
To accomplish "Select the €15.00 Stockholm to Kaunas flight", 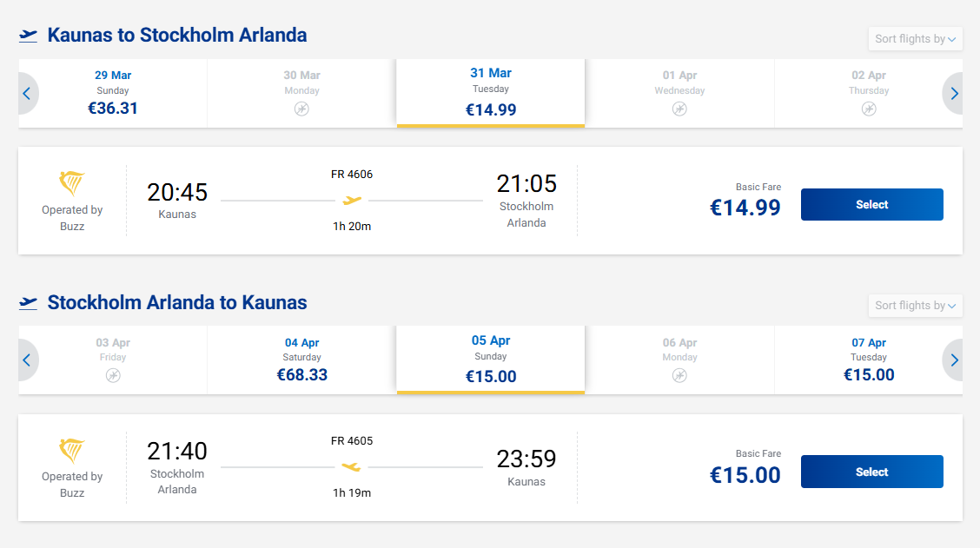I will [x=871, y=472].
